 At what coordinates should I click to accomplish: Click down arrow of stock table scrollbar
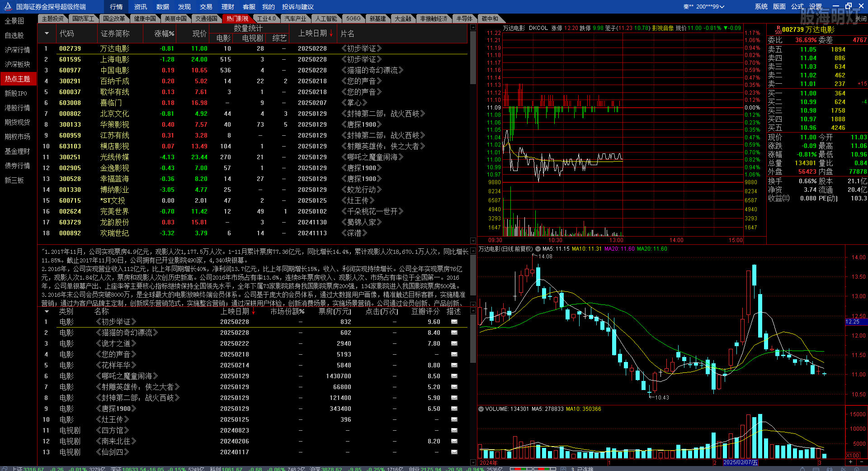tap(473, 241)
